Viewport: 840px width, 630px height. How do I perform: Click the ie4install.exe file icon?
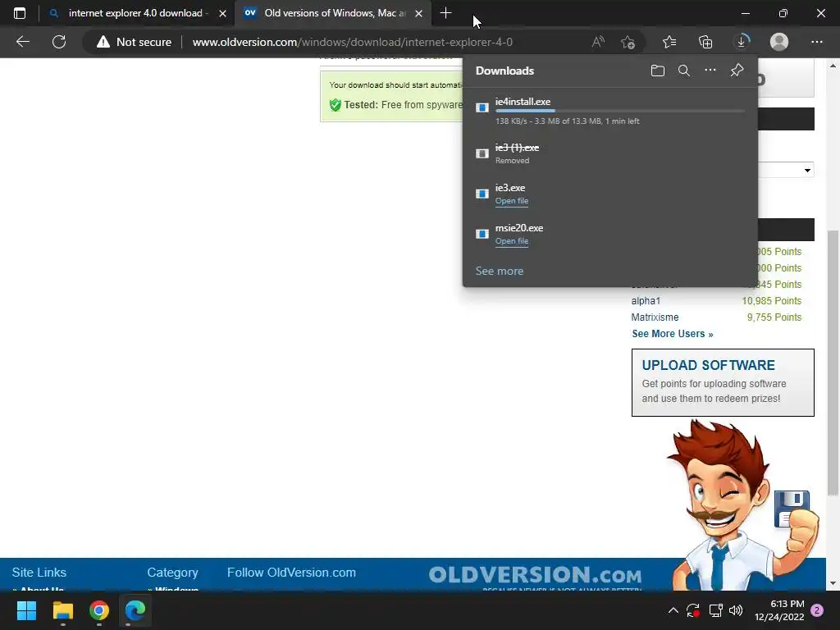pos(482,107)
